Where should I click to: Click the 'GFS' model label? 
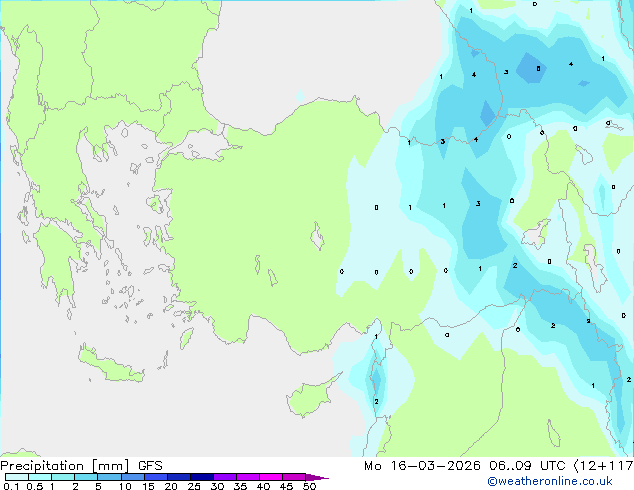150,466
